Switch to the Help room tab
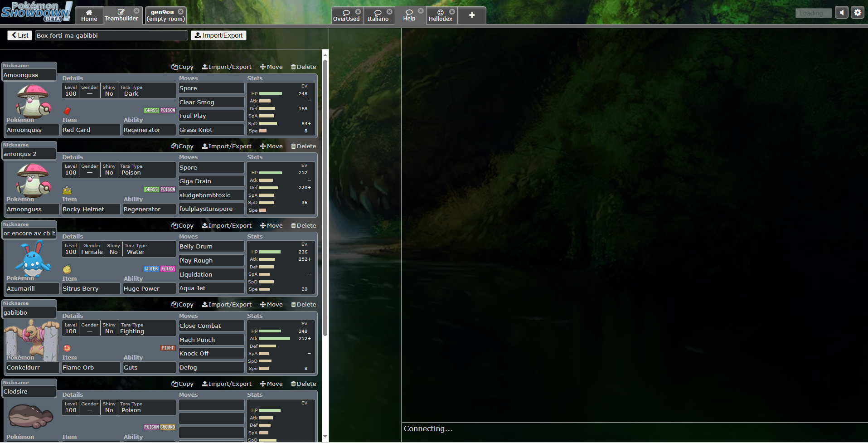Viewport: 868px width, 443px height. (409, 15)
